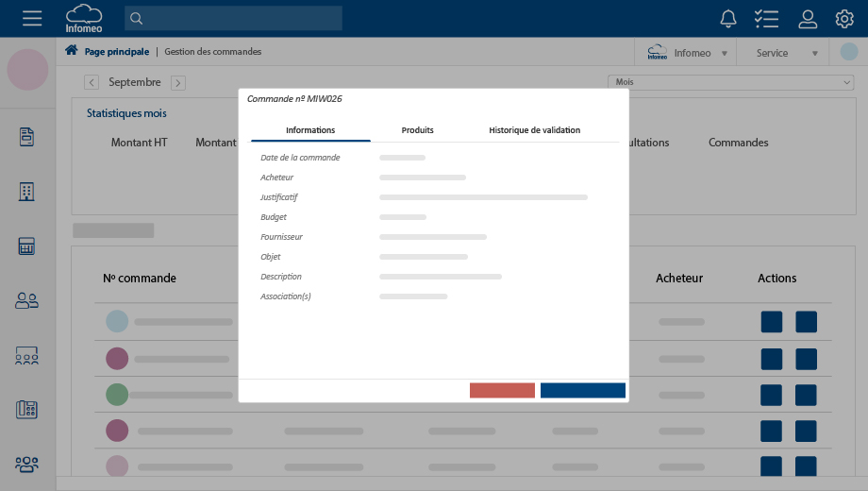Viewport: 868px width, 491px height.
Task: Click the Statistiques mois heading
Action: tap(126, 113)
